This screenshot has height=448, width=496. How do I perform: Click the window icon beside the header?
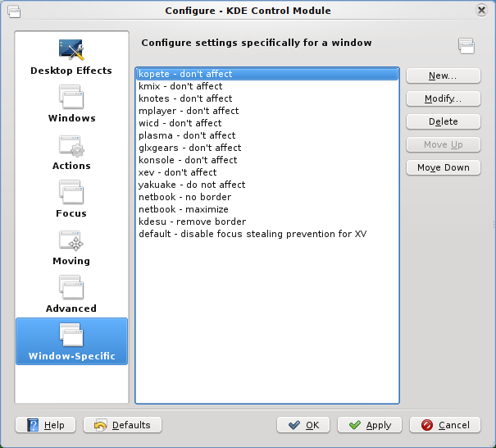pos(466,46)
